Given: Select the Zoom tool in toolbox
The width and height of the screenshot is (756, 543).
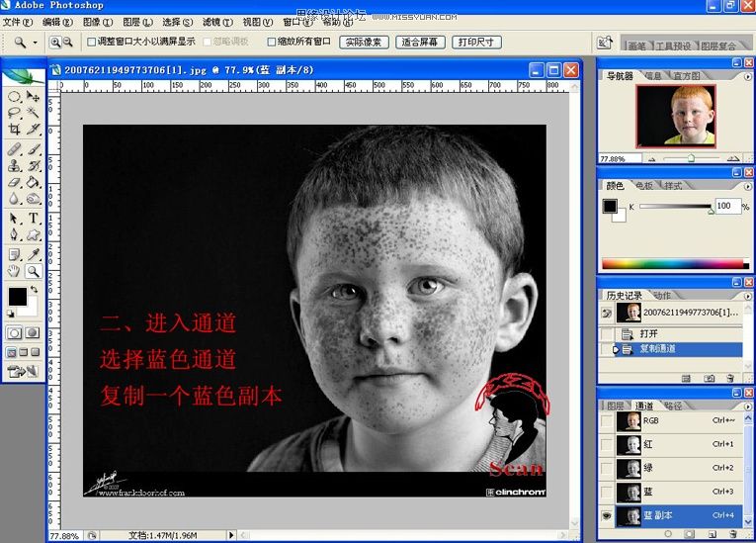Looking at the screenshot, I should point(34,271).
